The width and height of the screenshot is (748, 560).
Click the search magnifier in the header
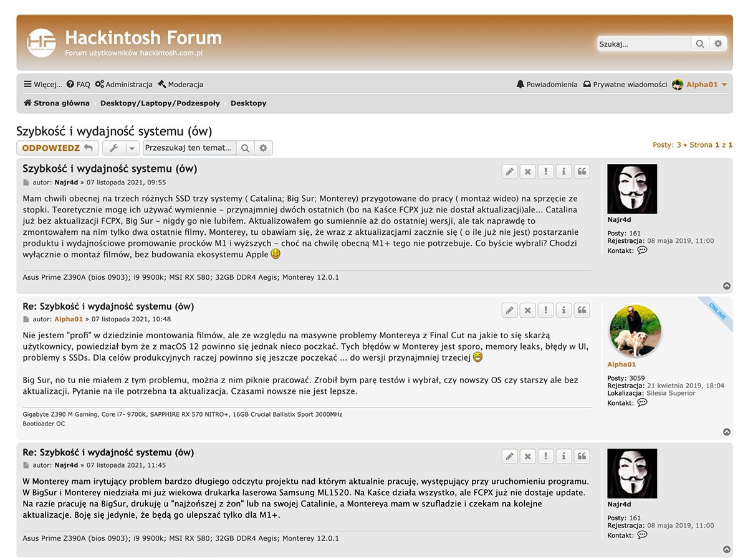[x=700, y=44]
